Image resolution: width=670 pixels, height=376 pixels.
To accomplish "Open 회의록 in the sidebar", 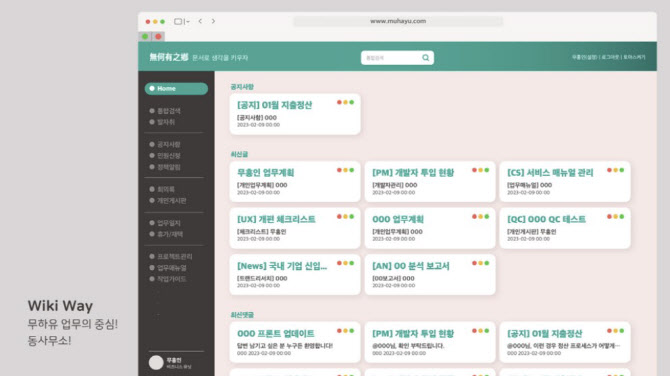I will point(166,189).
